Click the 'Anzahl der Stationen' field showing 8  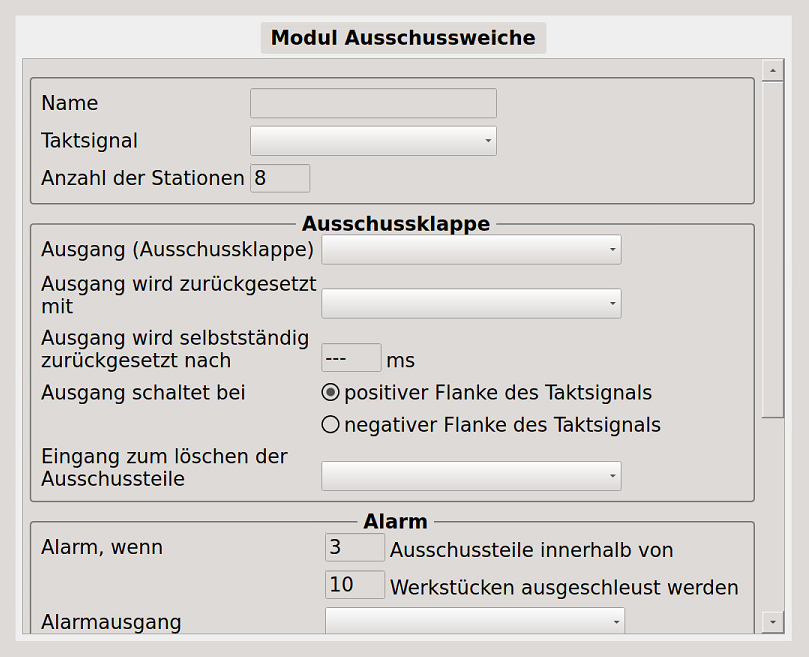point(280,177)
